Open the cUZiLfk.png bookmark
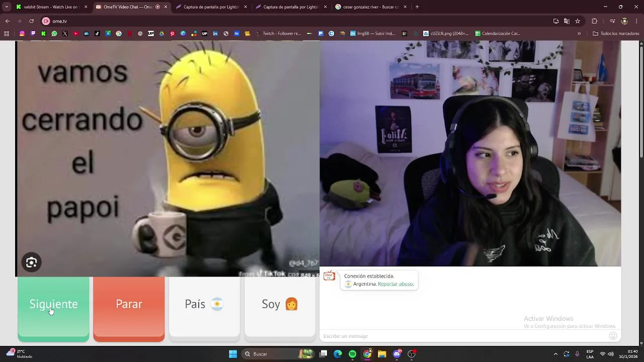Viewport: 644px width, 362px height. pos(446,34)
